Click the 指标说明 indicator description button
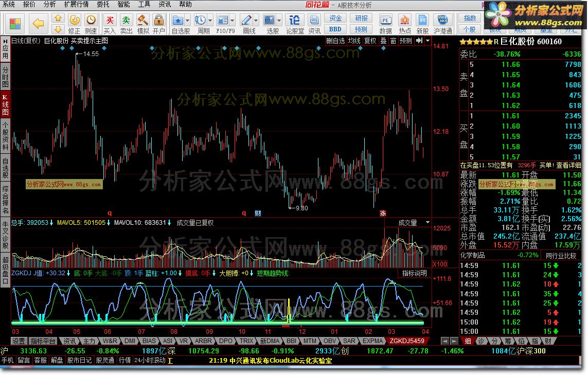The width and height of the screenshot is (588, 375). coord(414,273)
